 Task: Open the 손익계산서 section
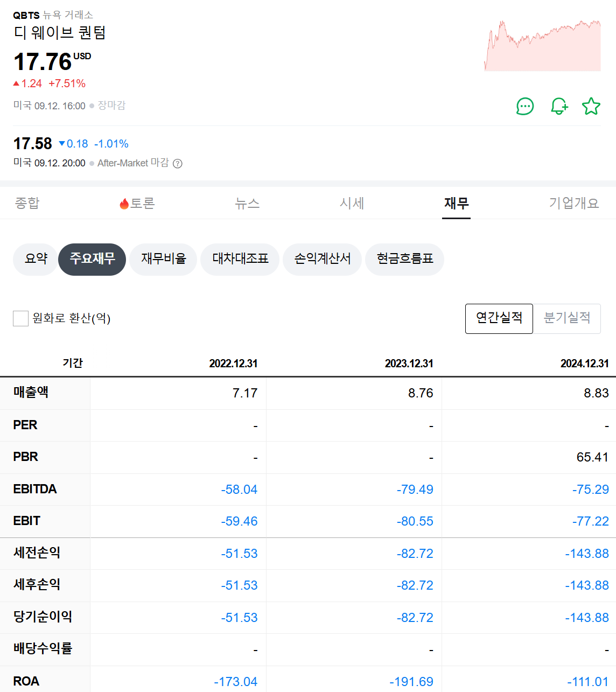tap(322, 259)
